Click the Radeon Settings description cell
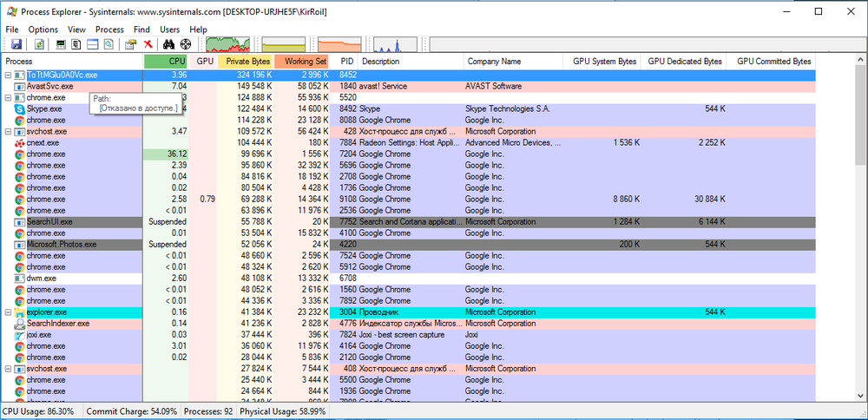The width and height of the screenshot is (868, 420). [x=411, y=143]
